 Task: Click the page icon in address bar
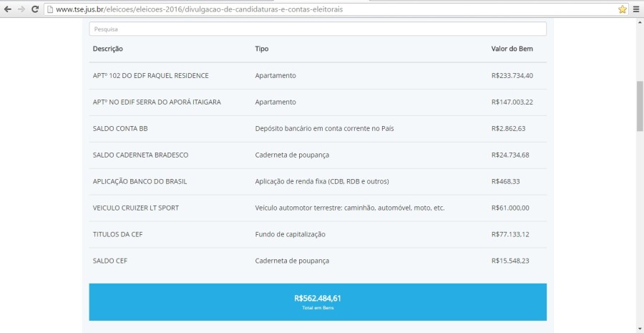[49, 9]
